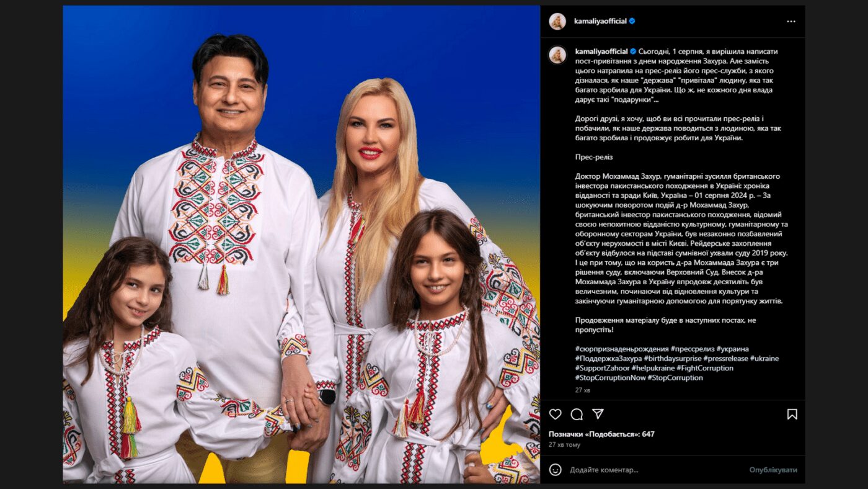Open the #FightCorruption hashtag

tap(706, 368)
